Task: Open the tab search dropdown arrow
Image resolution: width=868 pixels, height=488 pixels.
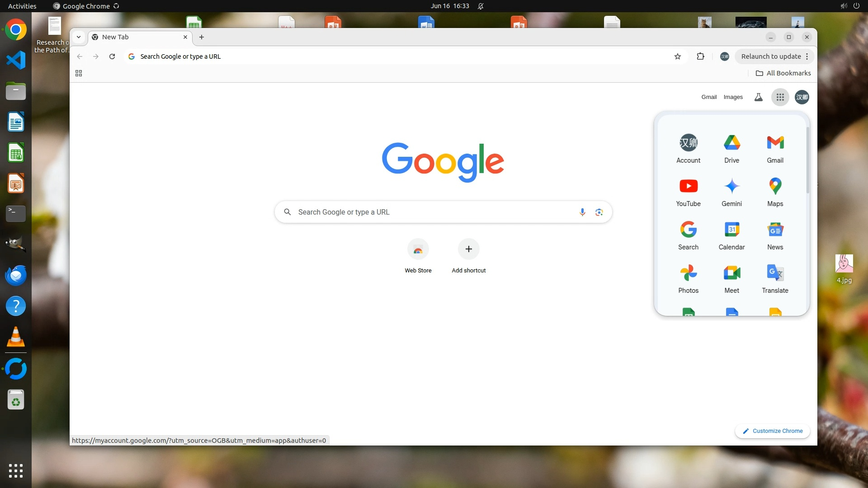Action: 79,37
